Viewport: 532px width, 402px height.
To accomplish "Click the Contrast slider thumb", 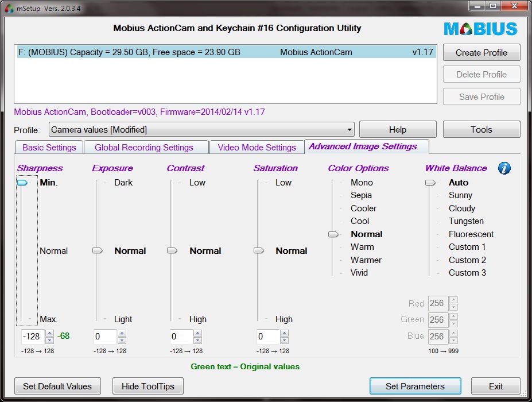I will tap(172, 250).
